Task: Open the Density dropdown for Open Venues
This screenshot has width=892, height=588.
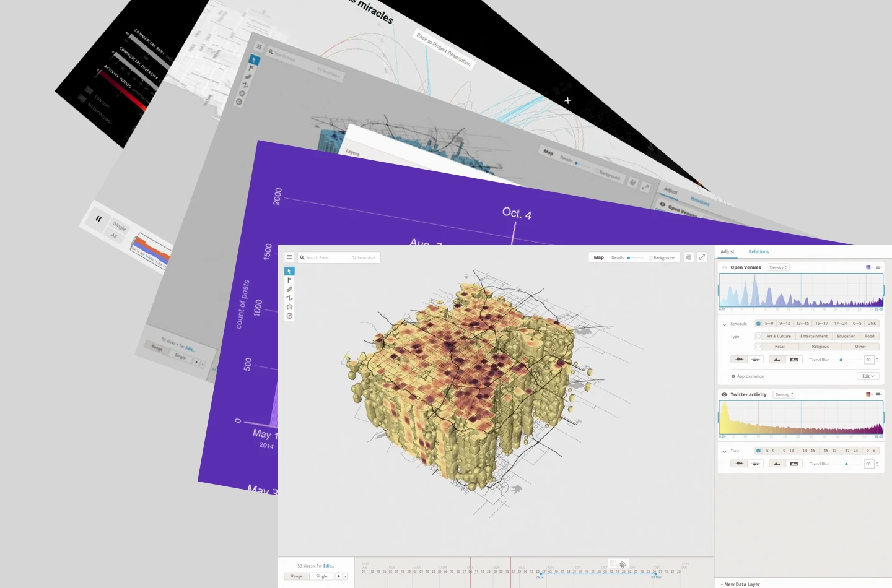Action: (x=779, y=267)
